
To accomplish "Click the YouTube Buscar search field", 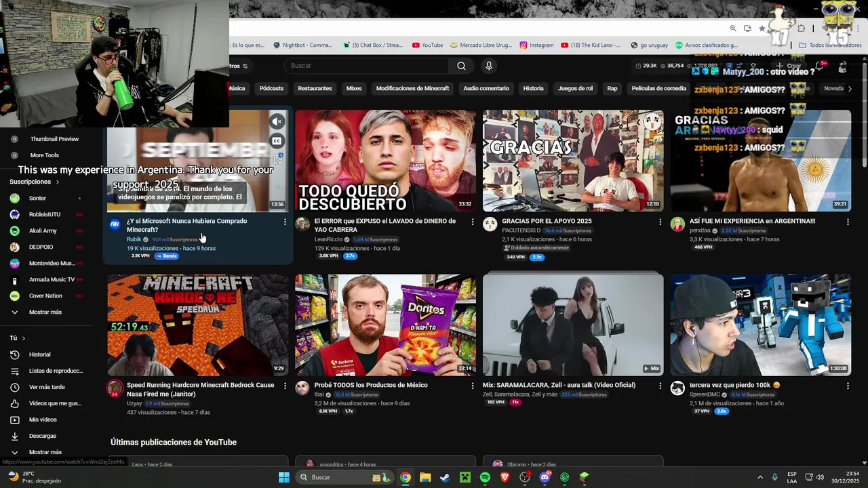I will tap(366, 66).
